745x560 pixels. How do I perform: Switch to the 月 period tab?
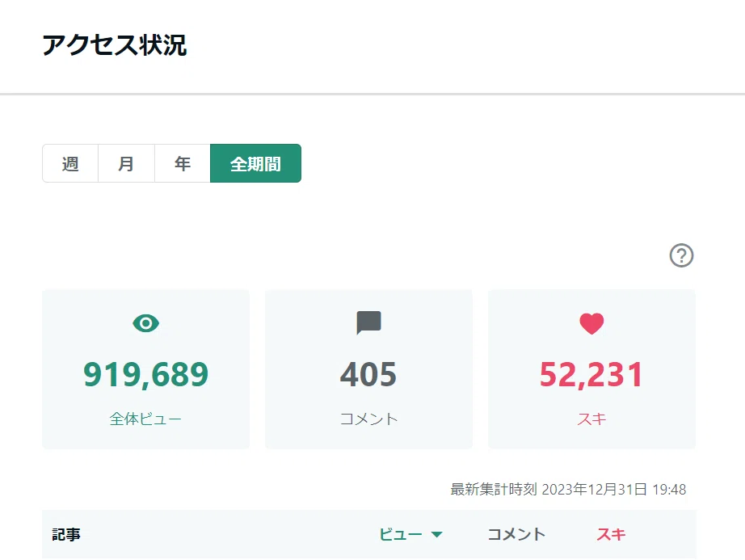(x=126, y=163)
